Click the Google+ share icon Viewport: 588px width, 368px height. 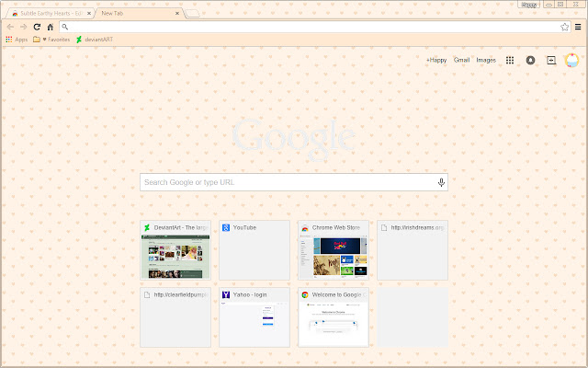click(x=551, y=60)
